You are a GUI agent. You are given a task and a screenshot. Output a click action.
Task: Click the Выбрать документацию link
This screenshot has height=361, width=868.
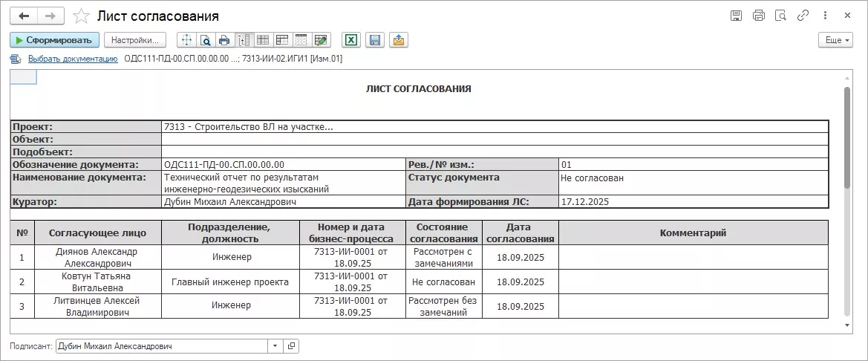73,59
